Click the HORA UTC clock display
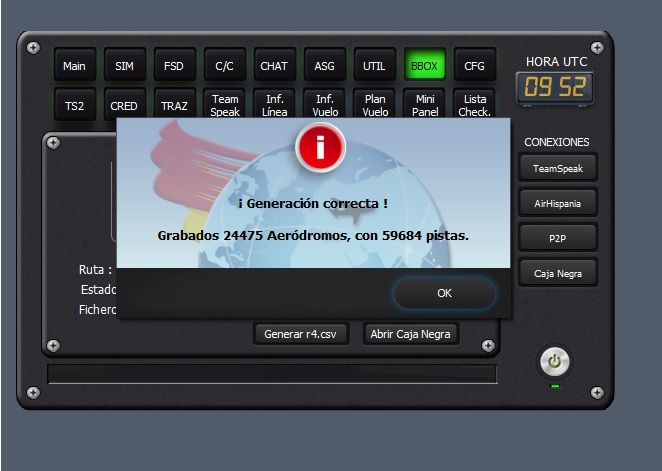 click(x=553, y=88)
